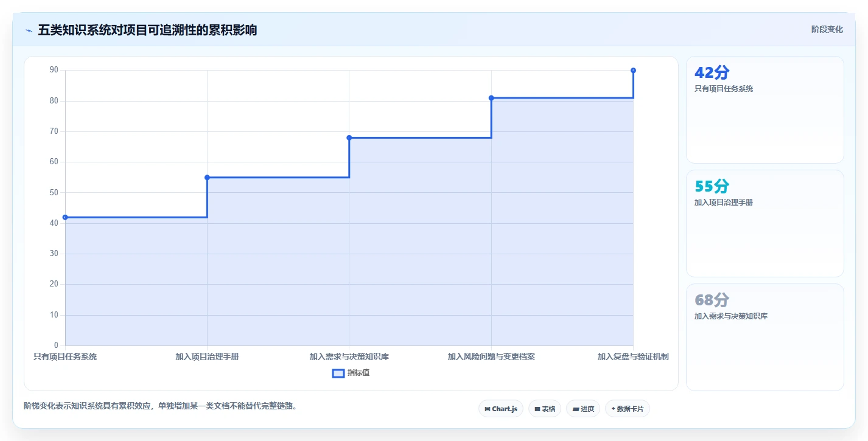Click the data point at value 68
868x441 pixels.
point(349,137)
